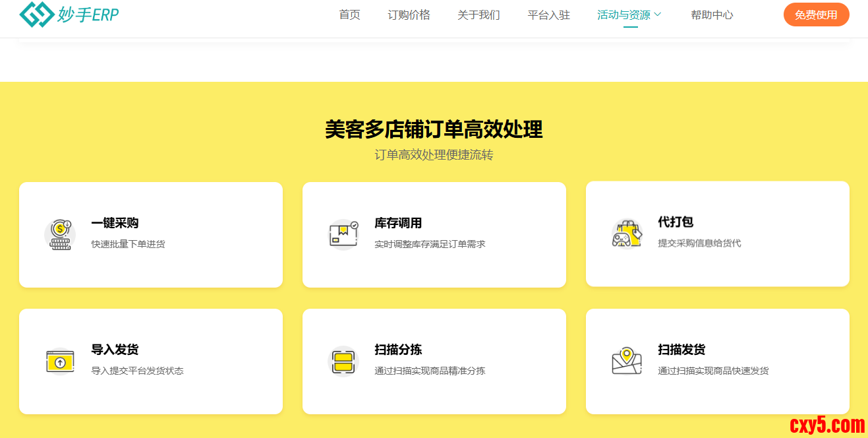Viewport: 868px width, 438px height.
Task: Click the text 通过扫描实现商品精准分拣
Action: pyautogui.click(x=430, y=371)
